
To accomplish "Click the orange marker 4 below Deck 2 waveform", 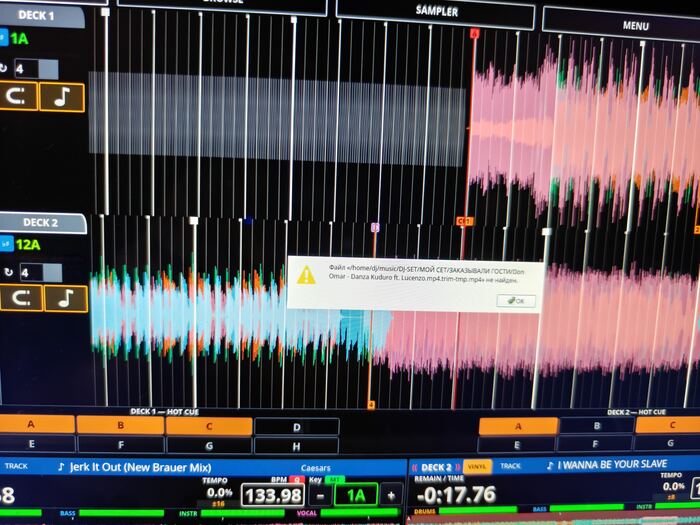I will (371, 405).
